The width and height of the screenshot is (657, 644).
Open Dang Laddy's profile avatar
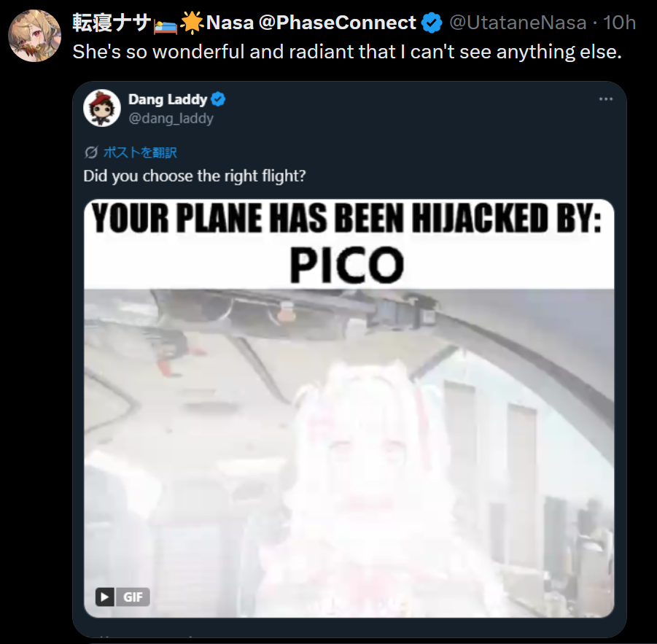coord(102,108)
